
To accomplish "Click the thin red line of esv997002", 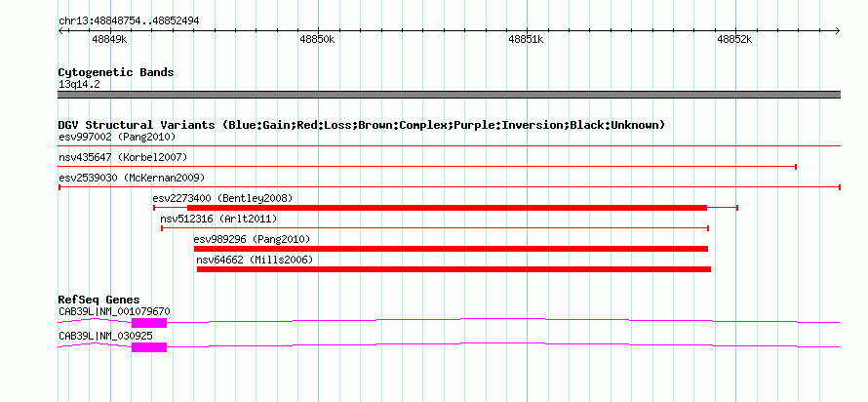I will click(450, 145).
